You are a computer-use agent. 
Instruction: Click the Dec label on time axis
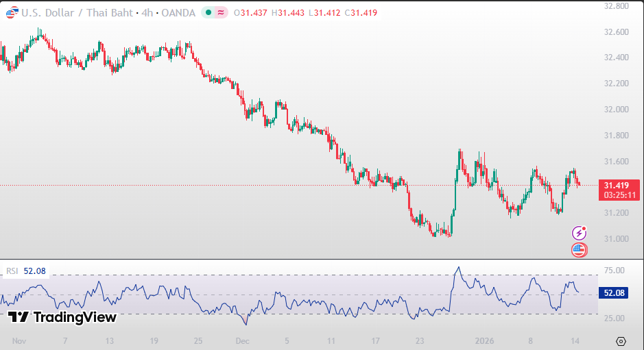241,340
